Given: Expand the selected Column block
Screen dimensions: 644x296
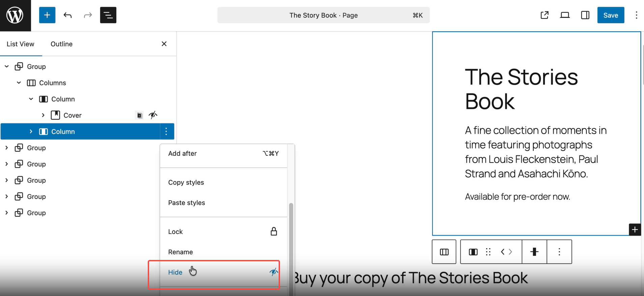Looking at the screenshot, I should tap(31, 131).
